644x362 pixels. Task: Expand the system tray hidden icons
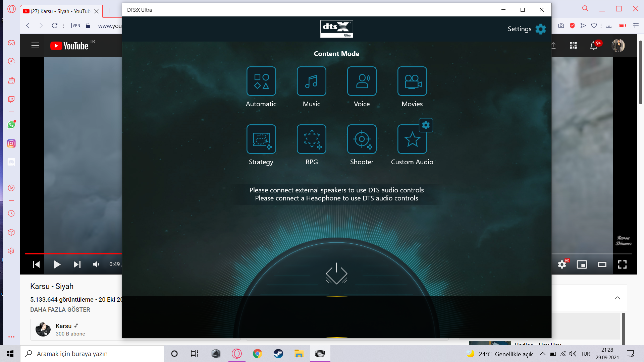pos(542,354)
